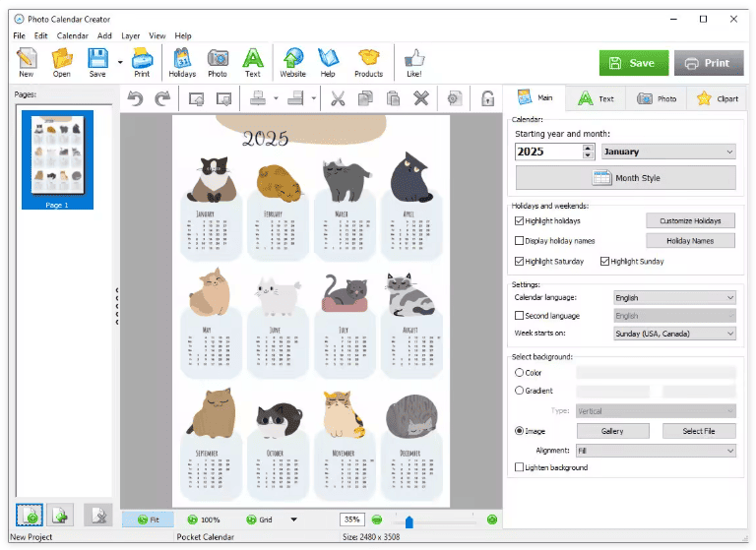The height and width of the screenshot is (550, 756).
Task: Click the bring layer forward icon
Action: pyautogui.click(x=196, y=98)
